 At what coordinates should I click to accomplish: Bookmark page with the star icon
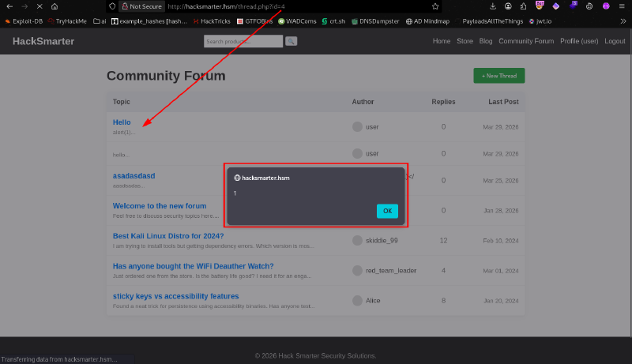pos(435,6)
